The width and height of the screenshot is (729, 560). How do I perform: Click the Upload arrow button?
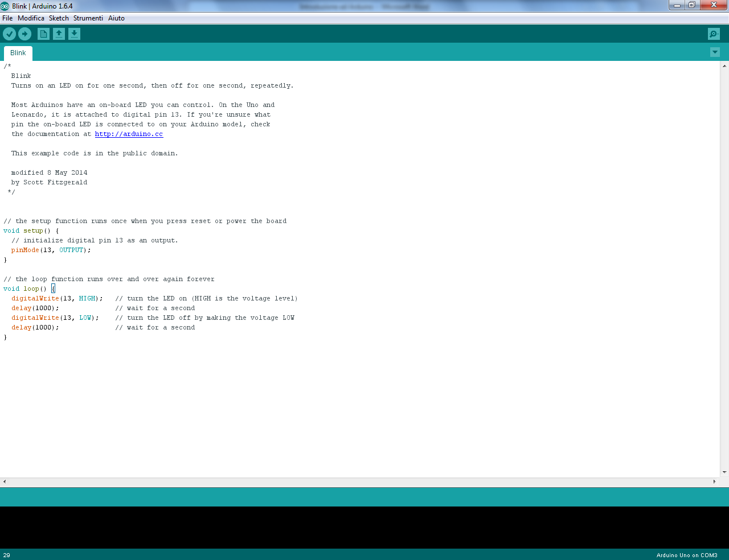(x=24, y=34)
